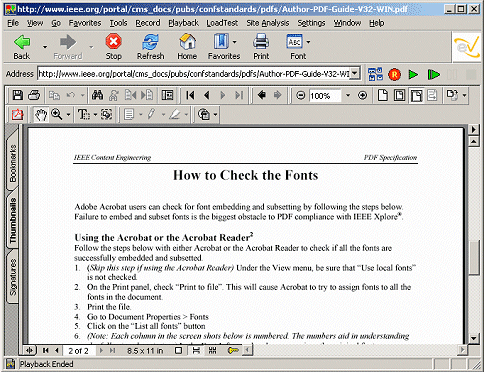484x372 pixels.
Task: Open the Font button dropdown arrow
Action: 308,42
